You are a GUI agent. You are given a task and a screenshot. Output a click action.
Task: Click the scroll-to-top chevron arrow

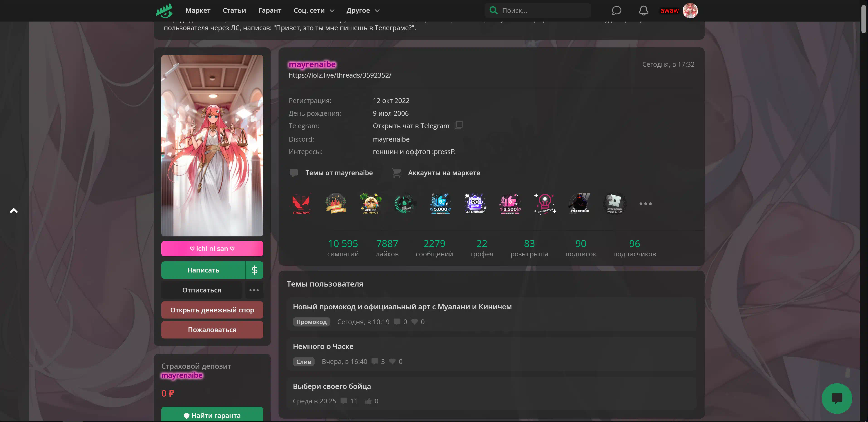[14, 211]
